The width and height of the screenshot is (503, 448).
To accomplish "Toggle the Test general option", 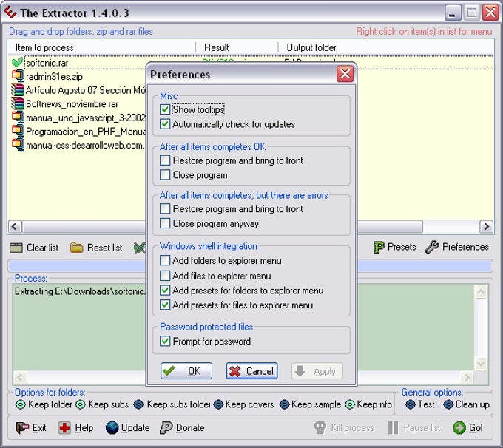I will (x=411, y=404).
